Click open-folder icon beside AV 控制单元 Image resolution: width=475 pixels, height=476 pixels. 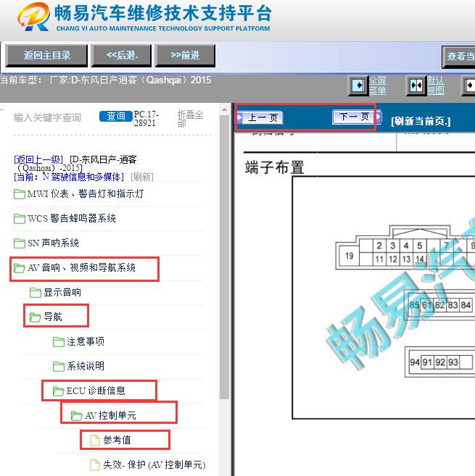click(76, 416)
